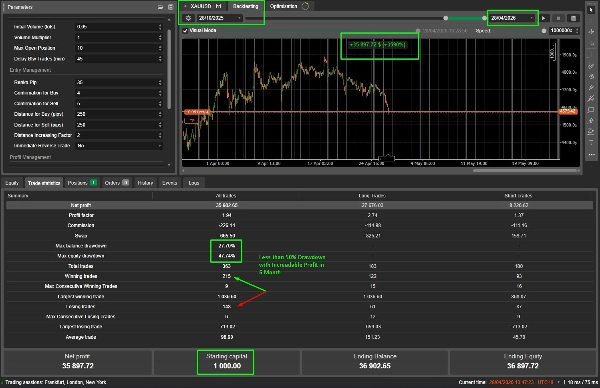This screenshot has width=600, height=388.
Task: Click scroll-down arrow in Parameters panel
Action: [x=169, y=165]
